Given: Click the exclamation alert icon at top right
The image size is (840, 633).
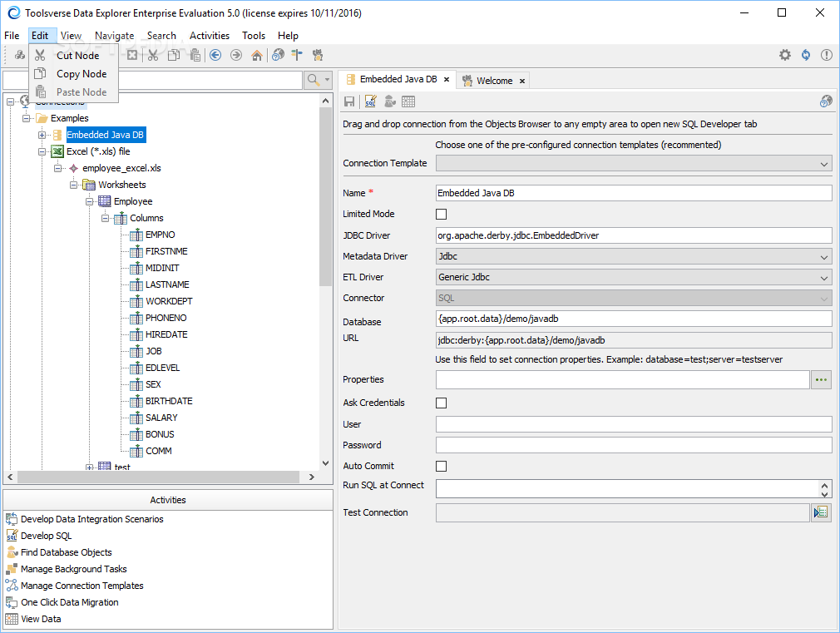Looking at the screenshot, I should click(827, 55).
